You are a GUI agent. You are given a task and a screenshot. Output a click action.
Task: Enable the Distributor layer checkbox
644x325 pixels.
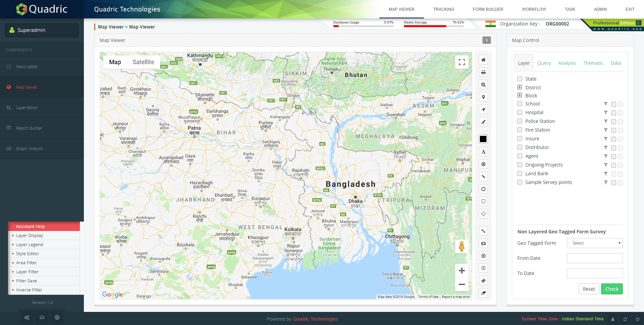[x=520, y=147]
